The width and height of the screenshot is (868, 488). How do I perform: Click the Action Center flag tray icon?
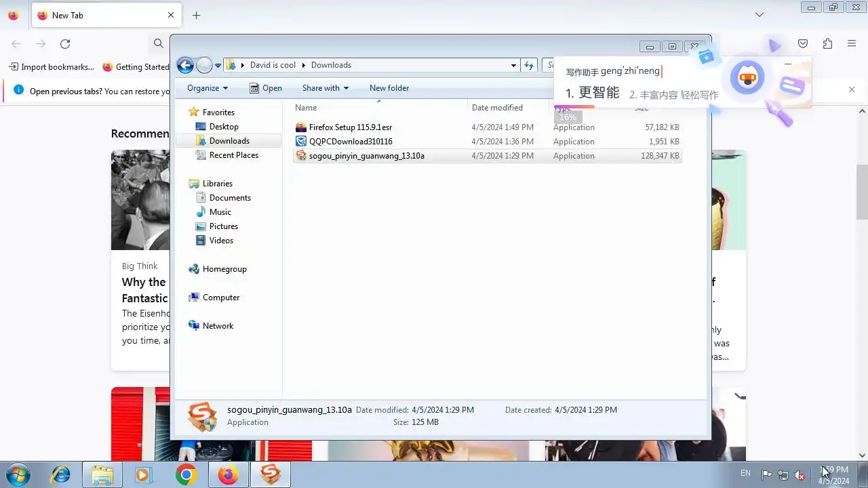click(x=766, y=475)
